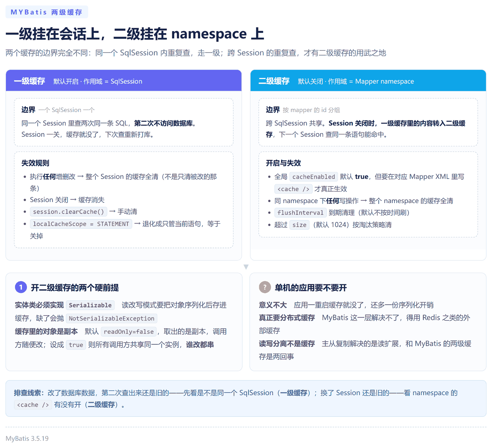Click the "一级缓存" panel header title
Image resolution: width=492 pixels, height=448 pixels.
click(30, 81)
